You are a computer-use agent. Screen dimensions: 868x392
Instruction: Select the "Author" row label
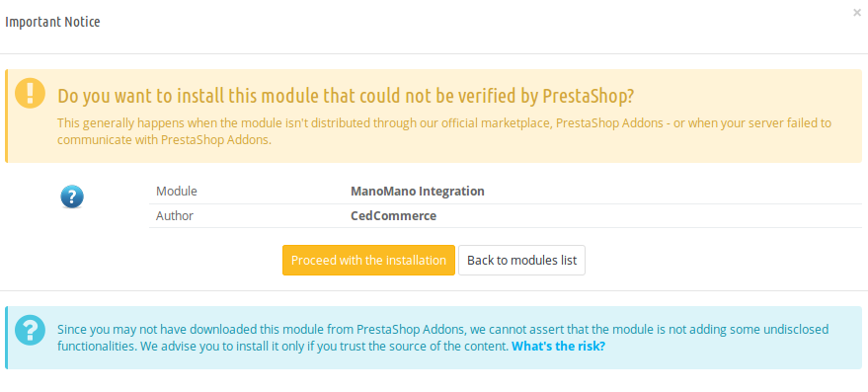[x=175, y=216]
